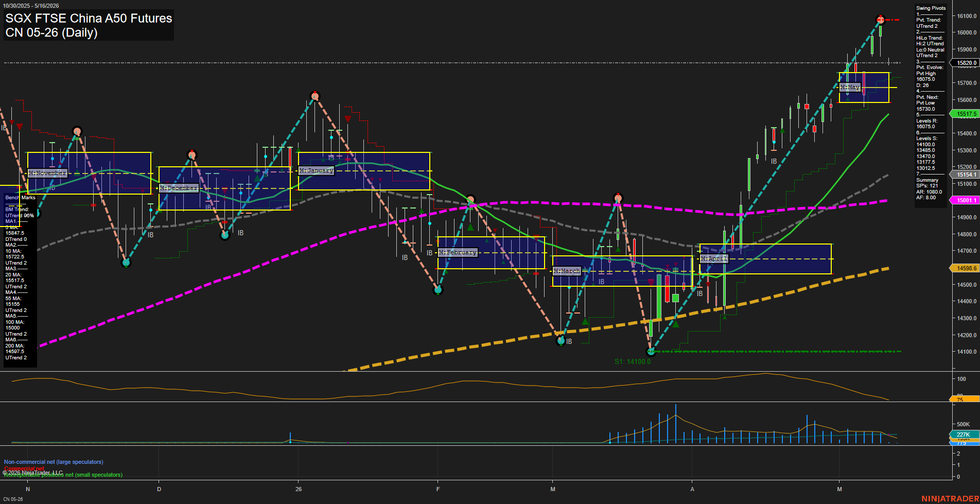This screenshot has height=504, width=980.
Task: Click the Summary SP's: 121 entry
Action: click(927, 183)
